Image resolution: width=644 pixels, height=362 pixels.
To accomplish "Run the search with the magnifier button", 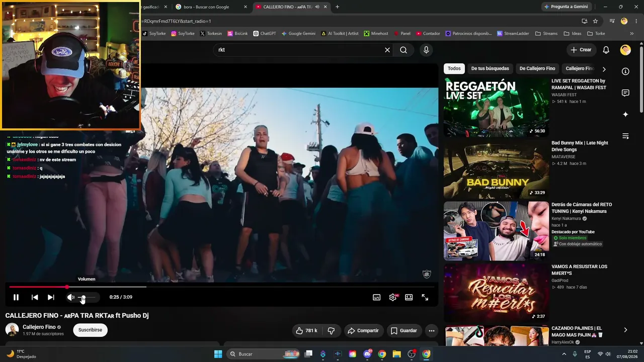I will 404,50.
